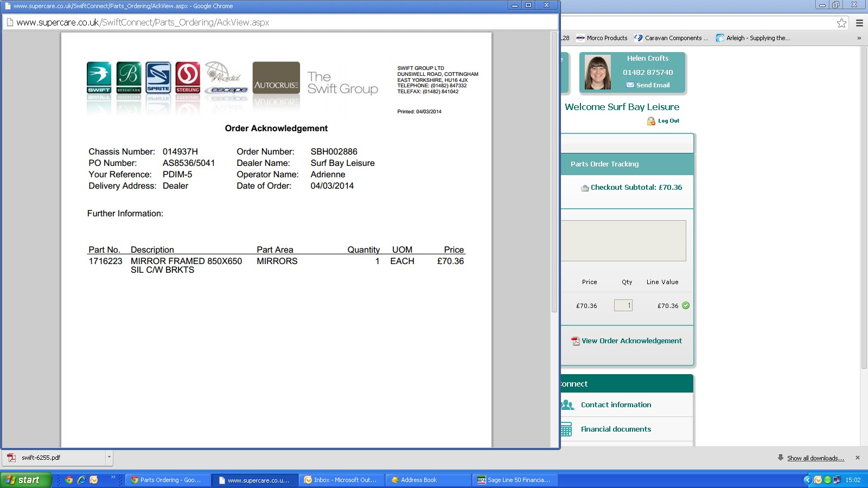Click the page icon in popup address bar
Viewport: 868px width, 488px height.
click(x=10, y=23)
